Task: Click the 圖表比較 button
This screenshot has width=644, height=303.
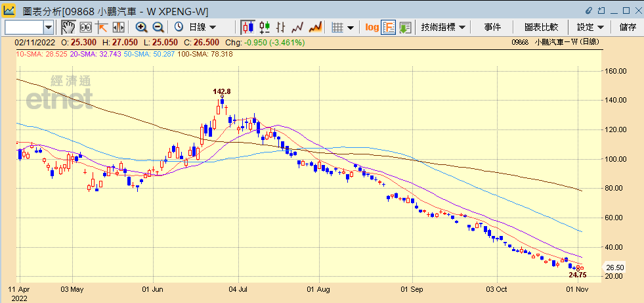Action: pos(542,28)
